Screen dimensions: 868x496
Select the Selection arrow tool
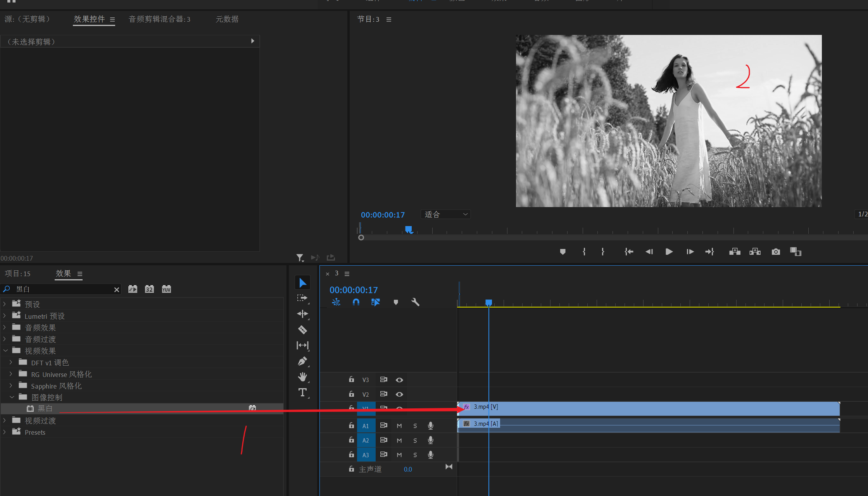[x=302, y=283]
